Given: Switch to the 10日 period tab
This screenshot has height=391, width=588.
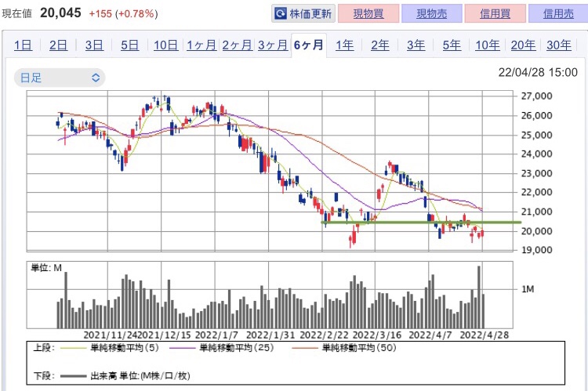Looking at the screenshot, I should (165, 45).
